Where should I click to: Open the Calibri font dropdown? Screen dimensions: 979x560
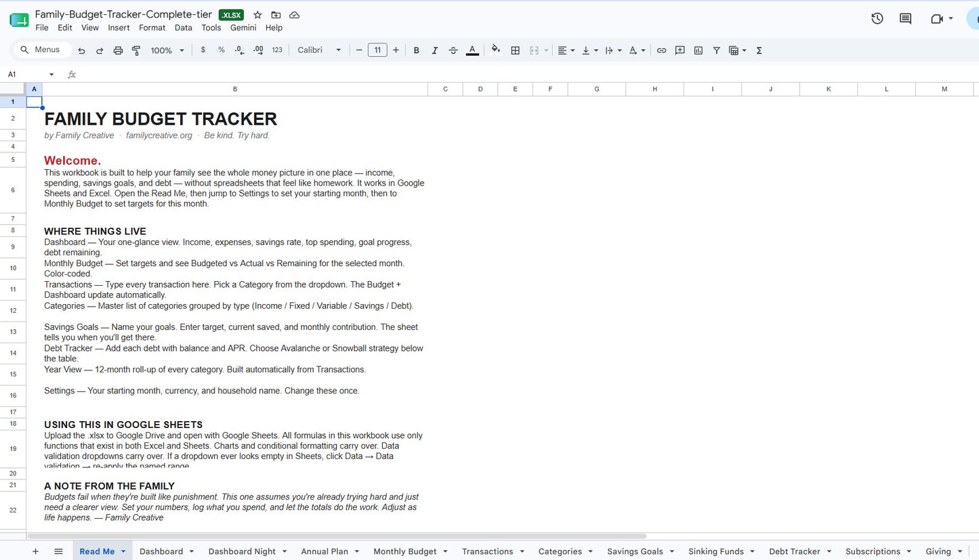pos(319,50)
